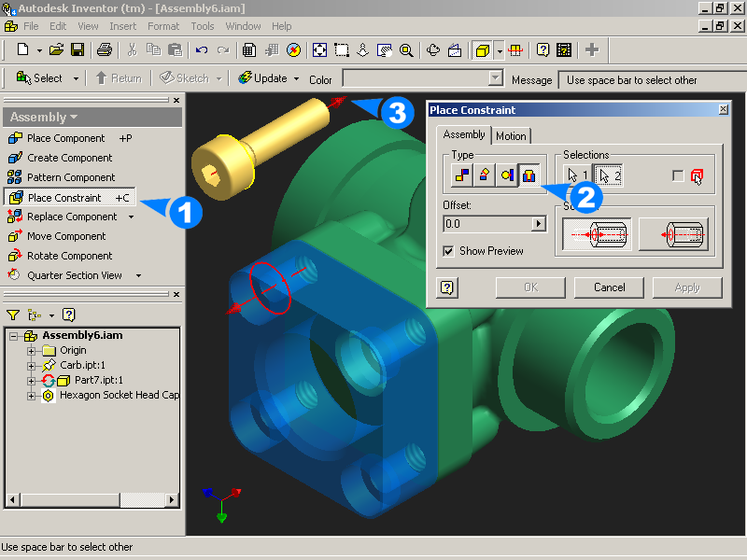Open the Color dropdown in toolbar
The height and width of the screenshot is (560, 747).
(x=496, y=79)
